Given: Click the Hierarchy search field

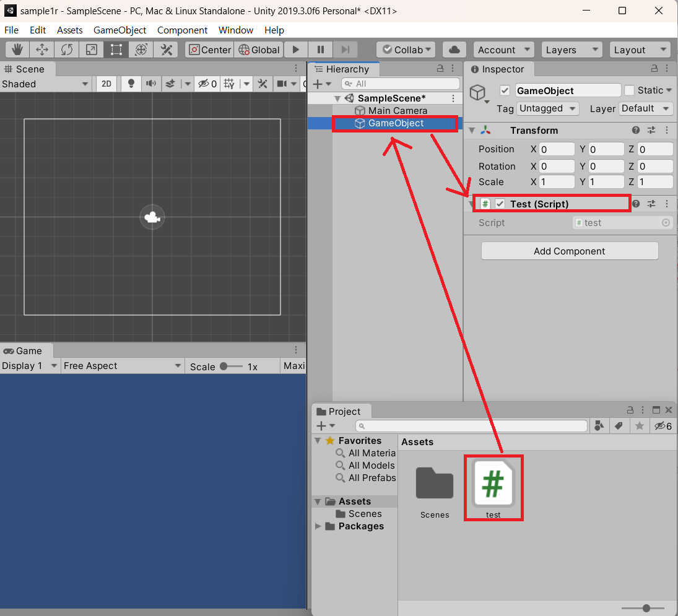Looking at the screenshot, I should pos(401,84).
